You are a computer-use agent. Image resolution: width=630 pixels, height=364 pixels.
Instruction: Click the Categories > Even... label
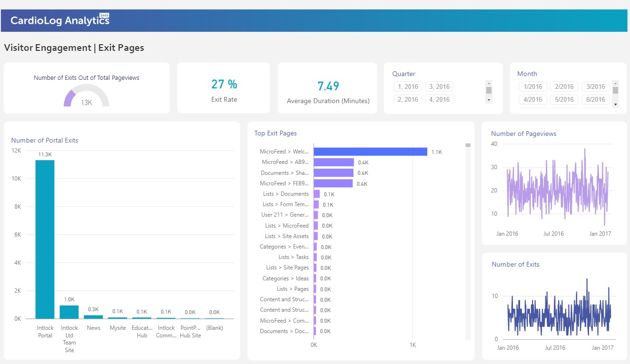[284, 247]
